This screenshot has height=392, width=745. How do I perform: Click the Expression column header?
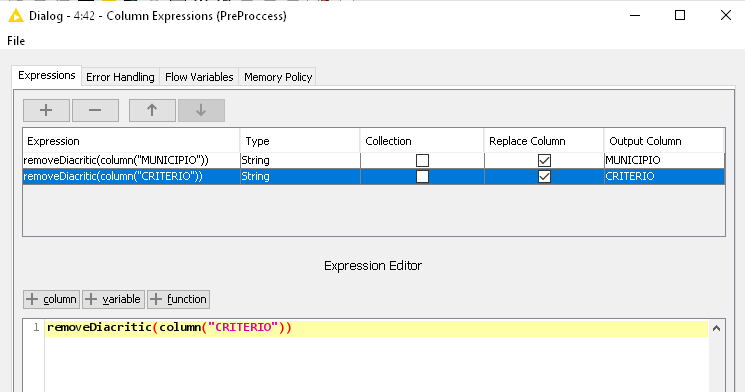tap(131, 141)
